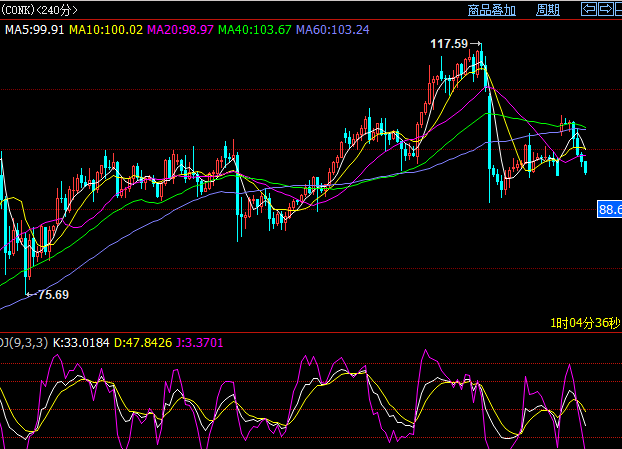Click the 117.59 high price marker
The height and width of the screenshot is (449, 622).
pos(449,44)
